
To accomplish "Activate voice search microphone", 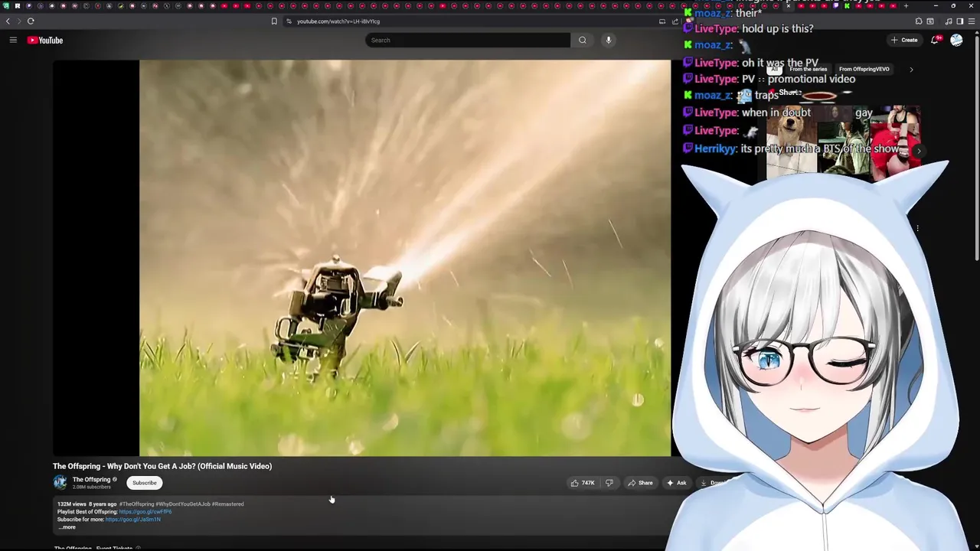I will 608,40.
